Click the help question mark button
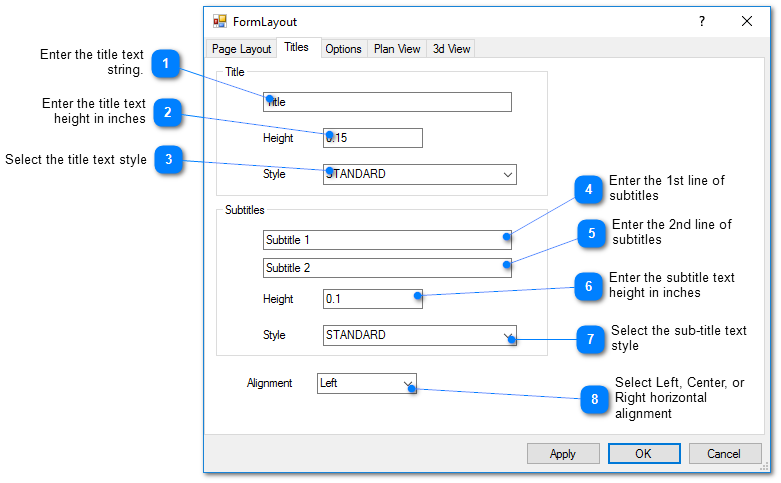The height and width of the screenshot is (483, 781). 701,21
